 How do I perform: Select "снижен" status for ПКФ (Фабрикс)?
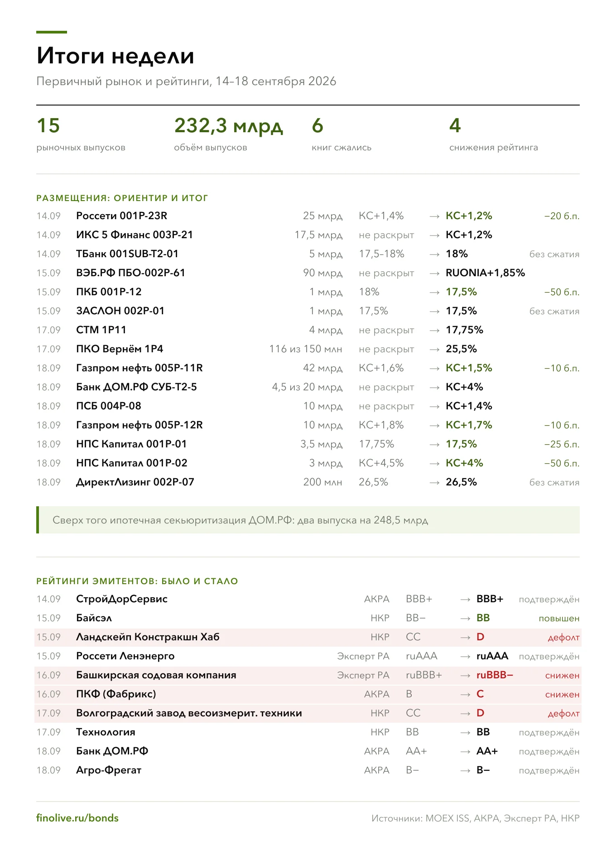[x=562, y=695]
